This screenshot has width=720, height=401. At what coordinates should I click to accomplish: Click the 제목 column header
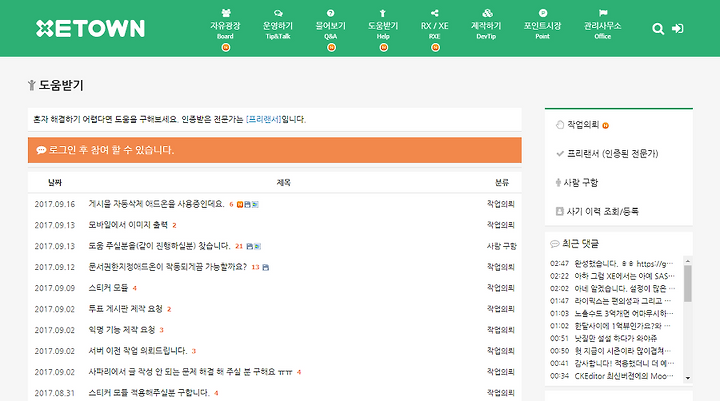pyautogui.click(x=283, y=182)
